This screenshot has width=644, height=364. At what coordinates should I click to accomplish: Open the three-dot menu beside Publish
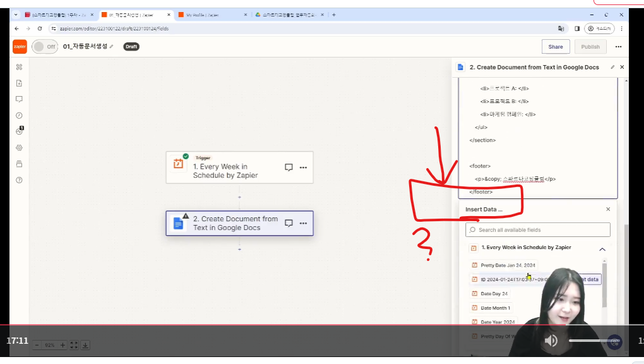(x=618, y=47)
